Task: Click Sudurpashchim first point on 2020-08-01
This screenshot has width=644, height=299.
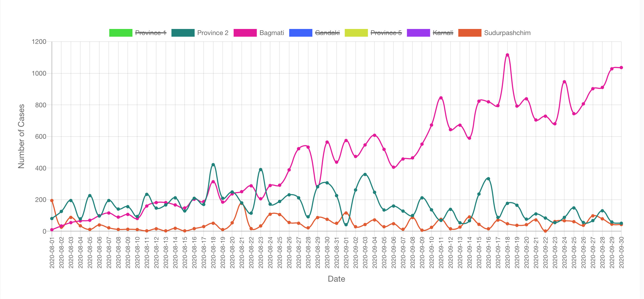Action: tap(52, 201)
